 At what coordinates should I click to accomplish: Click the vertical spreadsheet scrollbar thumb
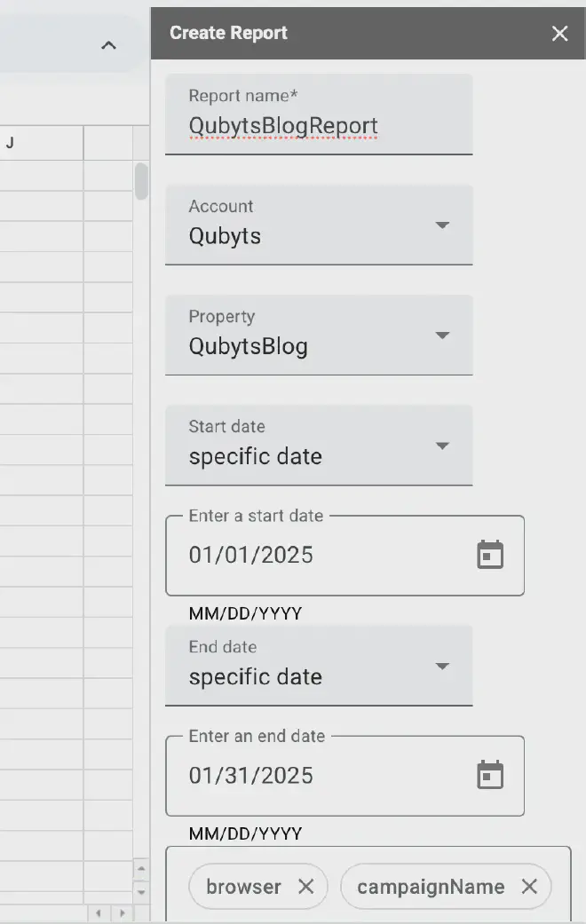click(141, 181)
